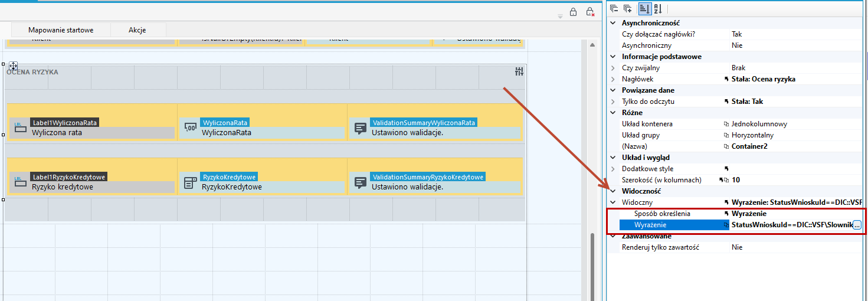Click the move handle above Ocena ryzyka
Viewport: 868px width, 301px height.
coord(13,66)
